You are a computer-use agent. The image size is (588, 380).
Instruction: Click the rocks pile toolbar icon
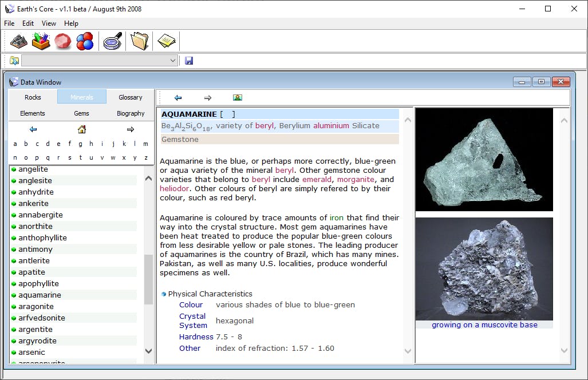point(19,41)
